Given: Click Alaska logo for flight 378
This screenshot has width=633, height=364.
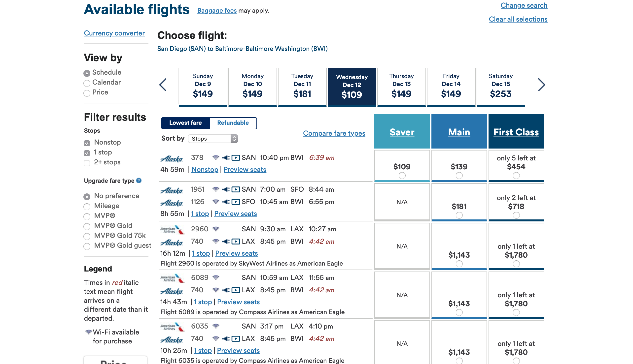Looking at the screenshot, I should (172, 158).
